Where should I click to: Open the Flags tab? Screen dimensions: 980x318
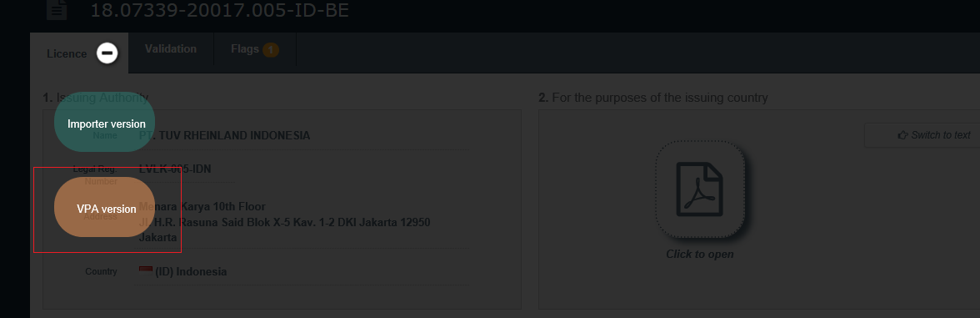point(255,48)
